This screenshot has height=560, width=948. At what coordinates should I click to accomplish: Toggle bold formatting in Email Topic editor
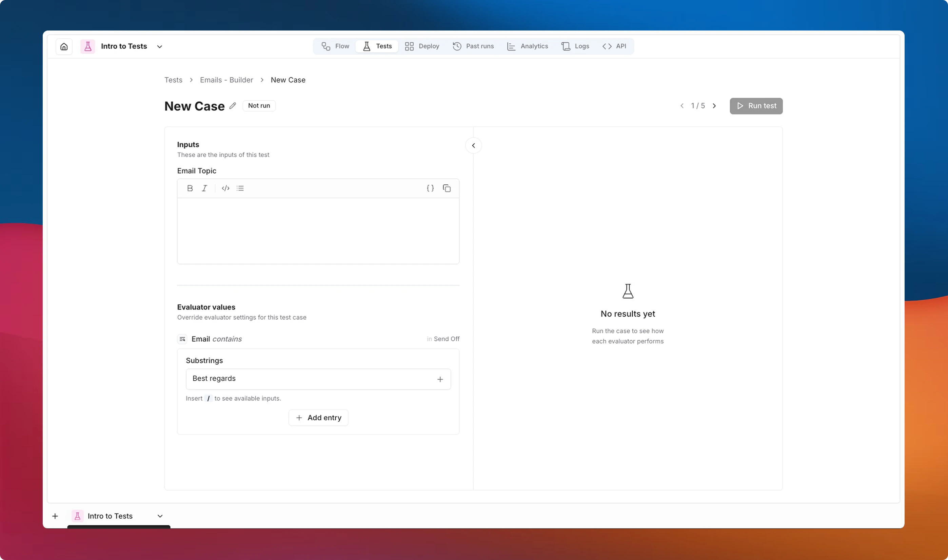tap(190, 188)
